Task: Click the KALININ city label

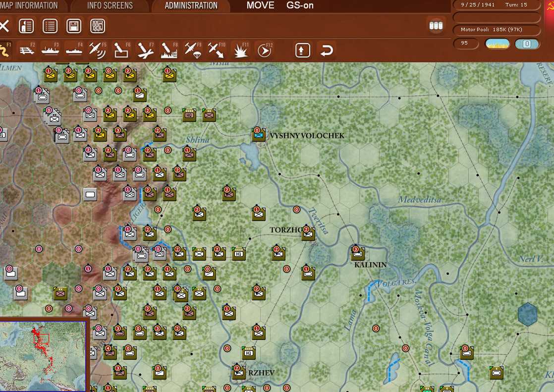Action: coord(370,265)
